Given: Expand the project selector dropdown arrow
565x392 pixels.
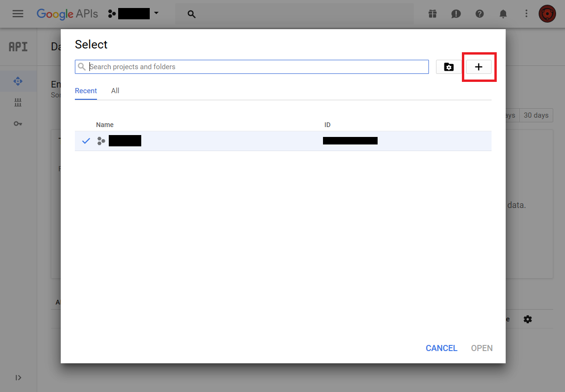Looking at the screenshot, I should [156, 13].
